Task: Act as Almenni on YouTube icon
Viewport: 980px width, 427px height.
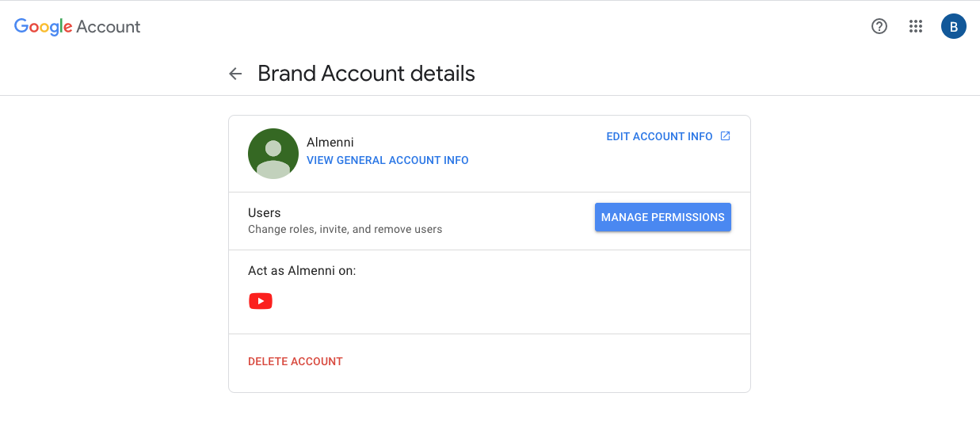Action: tap(261, 301)
